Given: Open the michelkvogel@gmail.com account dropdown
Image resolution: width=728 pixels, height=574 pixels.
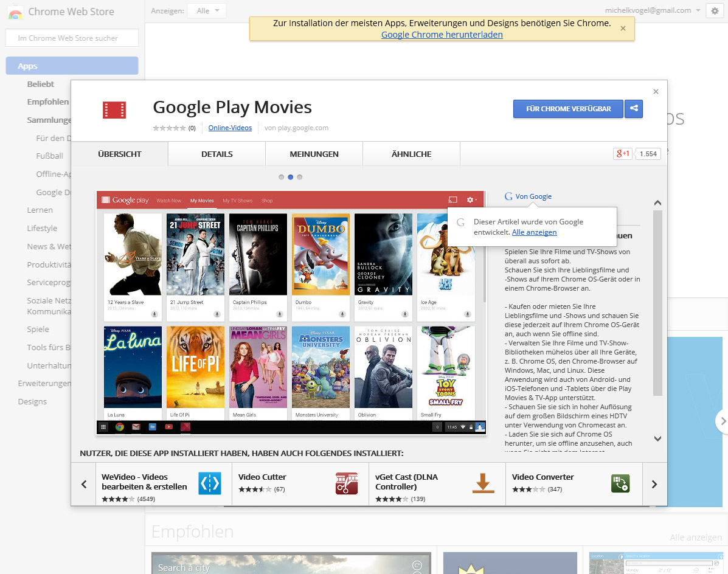Looking at the screenshot, I should [x=653, y=10].
